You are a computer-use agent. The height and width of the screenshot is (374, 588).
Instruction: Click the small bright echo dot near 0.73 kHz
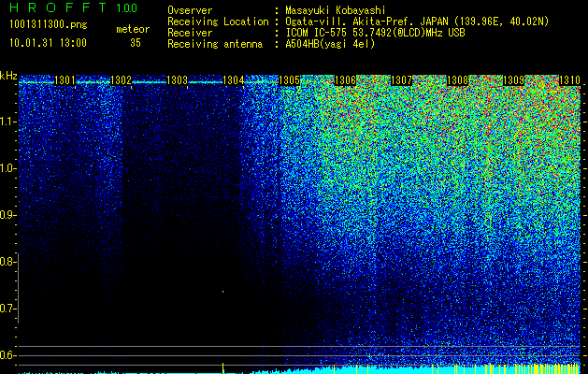223,291
